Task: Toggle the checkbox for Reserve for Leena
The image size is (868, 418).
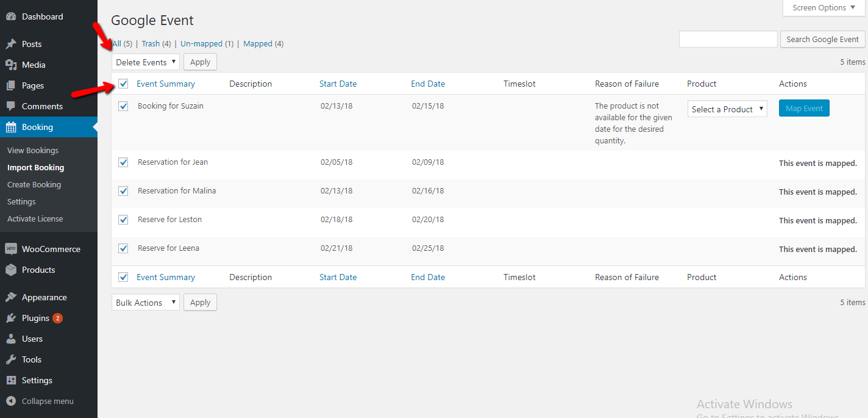Action: point(123,248)
